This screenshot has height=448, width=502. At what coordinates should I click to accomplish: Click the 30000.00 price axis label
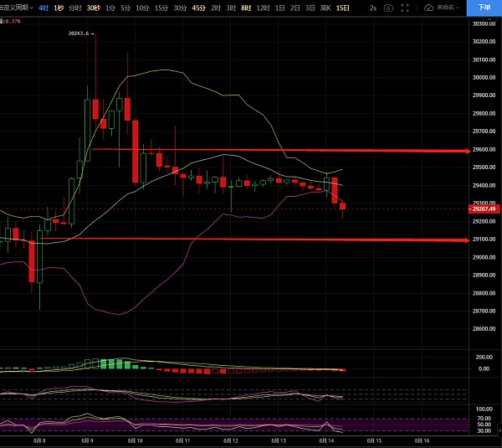(x=484, y=77)
